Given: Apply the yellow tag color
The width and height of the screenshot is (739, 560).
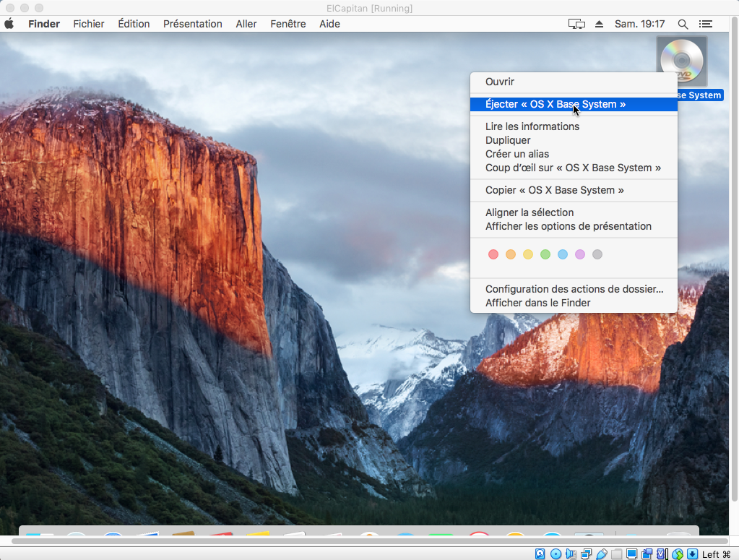Looking at the screenshot, I should pyautogui.click(x=528, y=254).
